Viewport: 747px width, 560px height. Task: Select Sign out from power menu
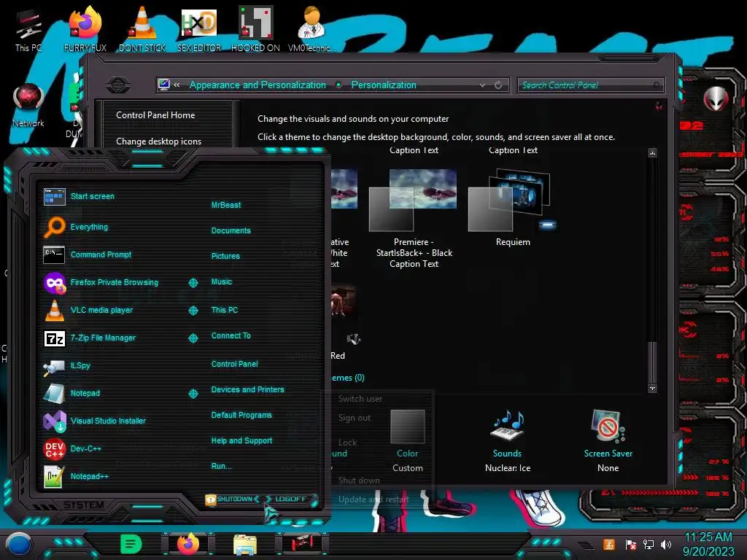click(x=354, y=418)
